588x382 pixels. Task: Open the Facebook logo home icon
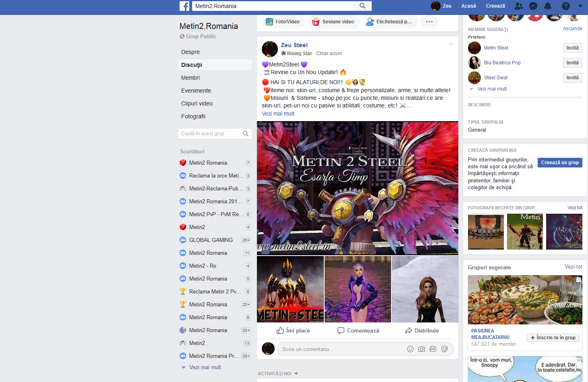pyautogui.click(x=184, y=6)
